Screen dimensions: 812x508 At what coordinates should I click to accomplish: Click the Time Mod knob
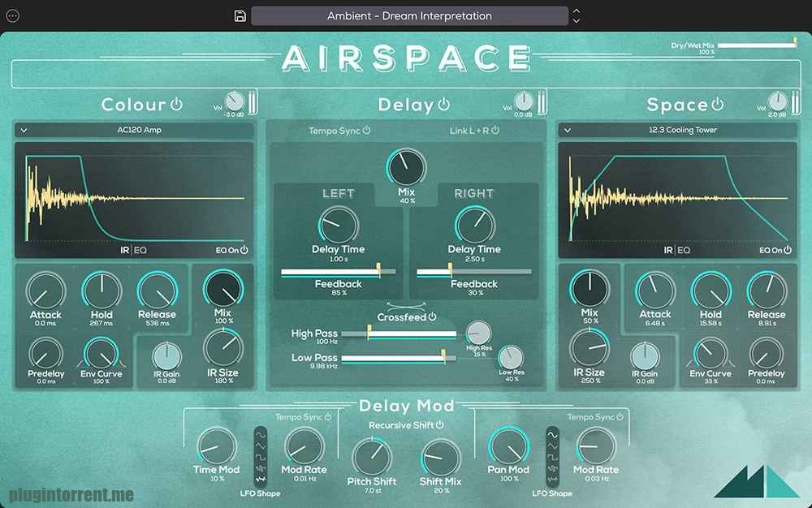tap(217, 446)
